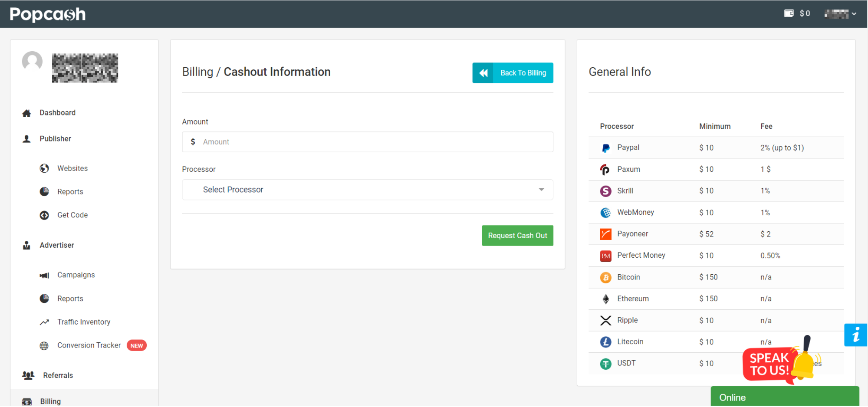The height and width of the screenshot is (407, 868).
Task: Click the Bitcoin logo icon
Action: pos(605,277)
